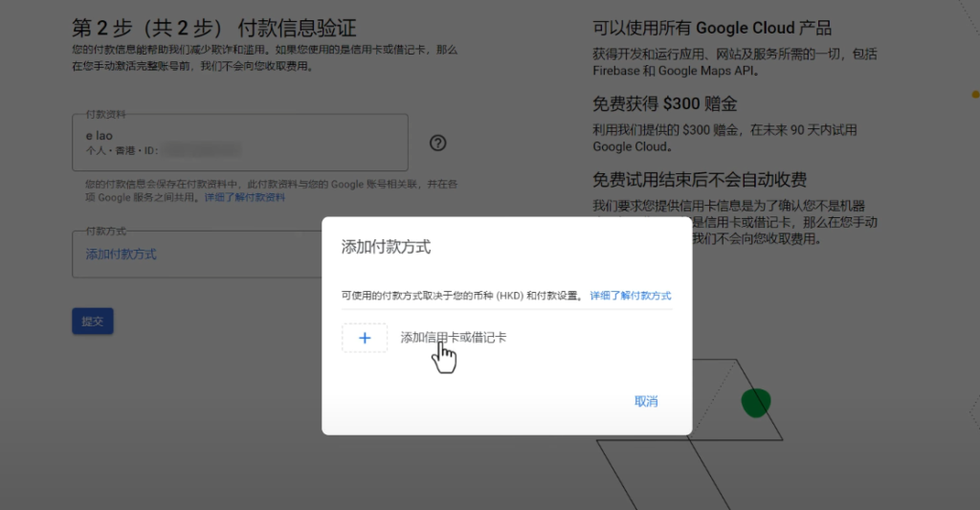Cancel the dialog with 取消
980x510 pixels.
[x=646, y=401]
